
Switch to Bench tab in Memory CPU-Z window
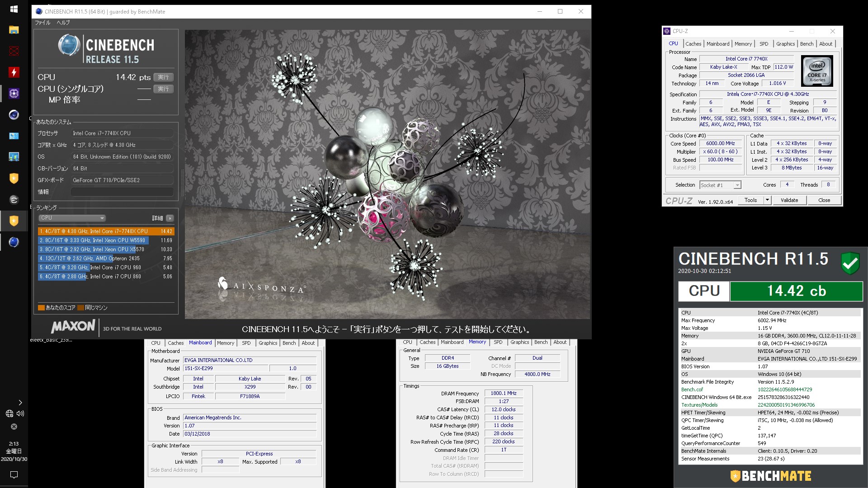pos(541,342)
